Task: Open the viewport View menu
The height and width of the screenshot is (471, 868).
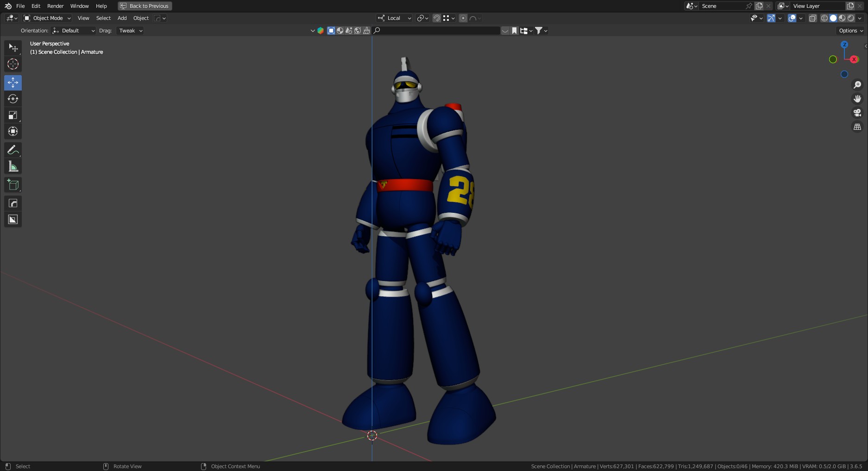Action: click(x=83, y=18)
